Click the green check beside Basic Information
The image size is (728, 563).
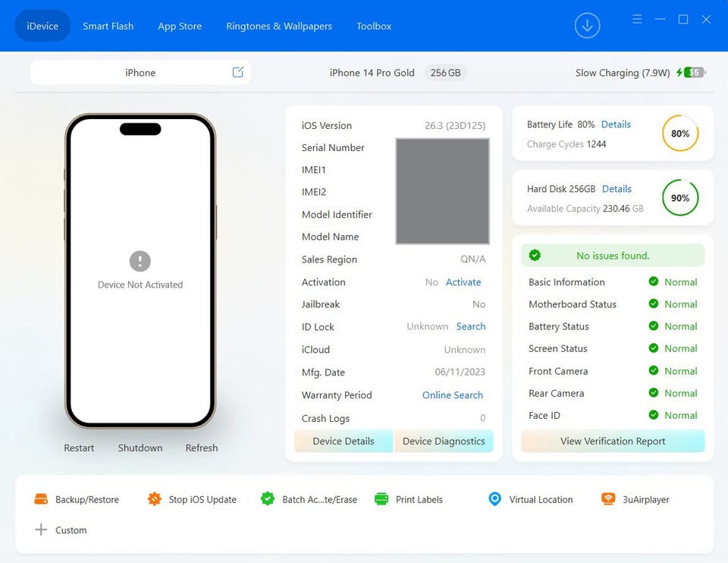click(653, 281)
